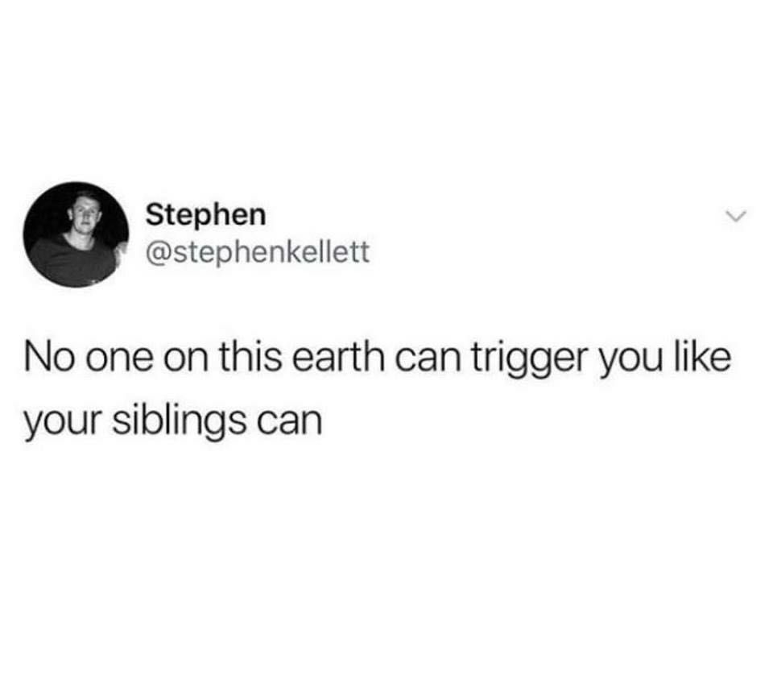Visit the @stephenkellett handle link
The height and width of the screenshot is (700, 773).
click(x=257, y=251)
